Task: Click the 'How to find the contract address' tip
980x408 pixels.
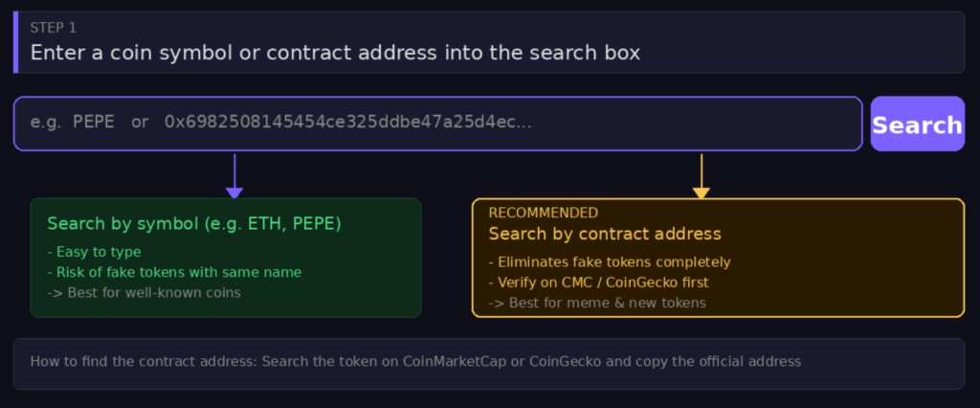Action: 414,362
